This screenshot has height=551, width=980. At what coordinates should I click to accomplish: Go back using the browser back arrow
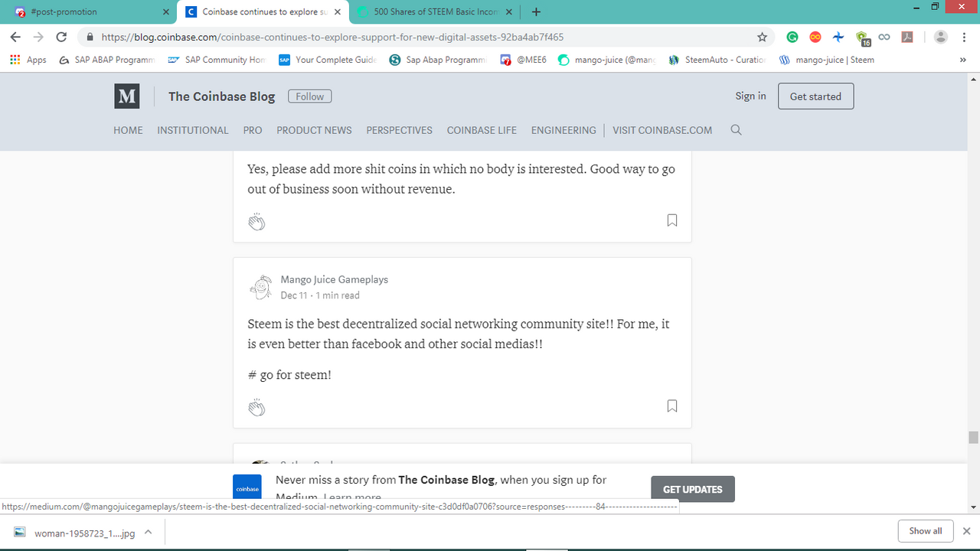[16, 37]
